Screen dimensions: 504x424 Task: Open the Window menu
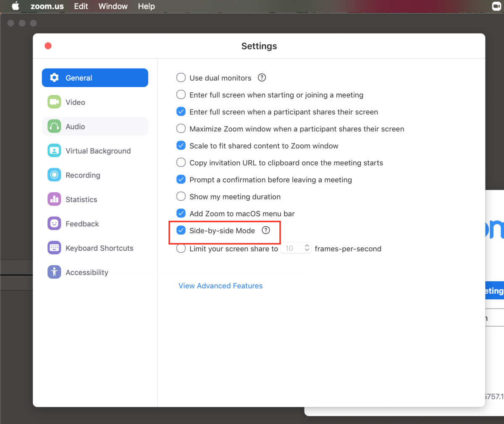click(113, 6)
